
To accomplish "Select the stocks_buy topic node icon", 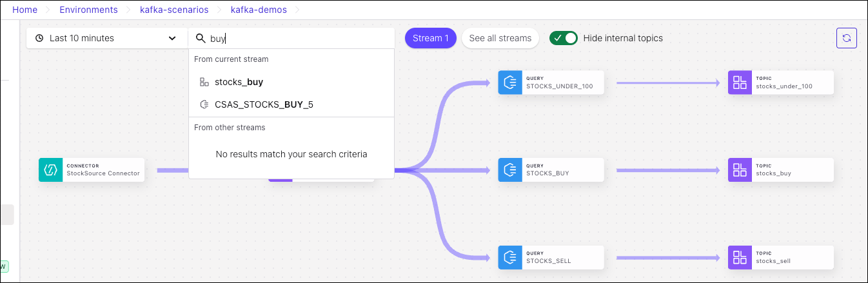I will click(x=740, y=170).
